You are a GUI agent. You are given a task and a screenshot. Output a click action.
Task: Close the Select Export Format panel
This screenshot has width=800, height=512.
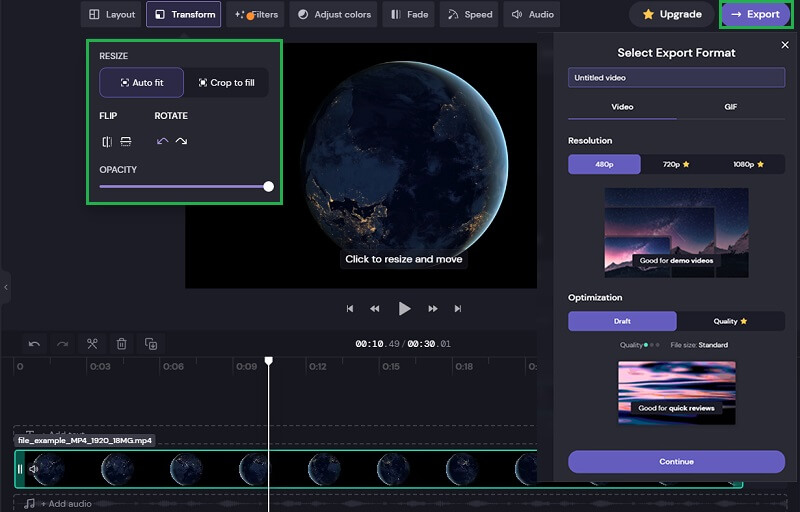click(785, 45)
